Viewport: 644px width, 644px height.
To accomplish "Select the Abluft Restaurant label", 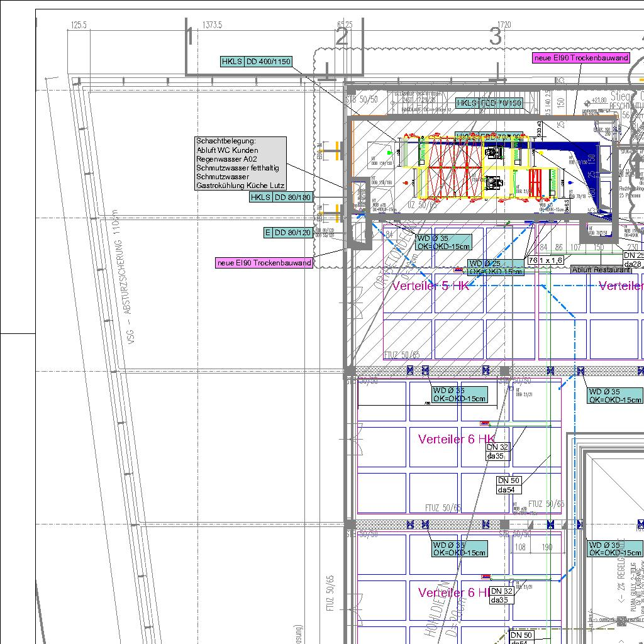I will [x=601, y=270].
